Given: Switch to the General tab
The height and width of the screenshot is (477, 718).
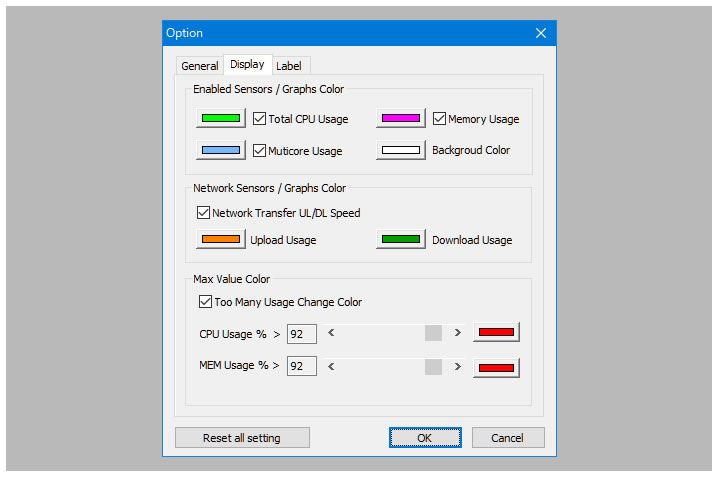Looking at the screenshot, I should tap(199, 66).
